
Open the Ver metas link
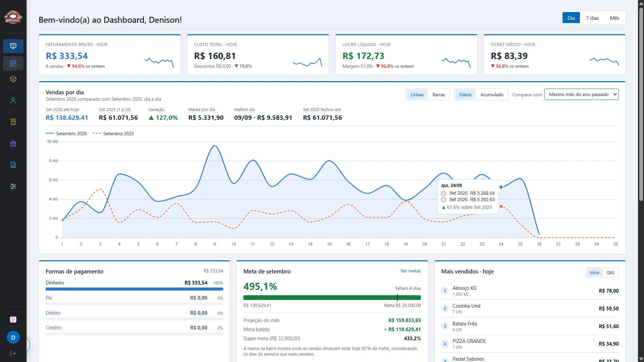point(410,271)
